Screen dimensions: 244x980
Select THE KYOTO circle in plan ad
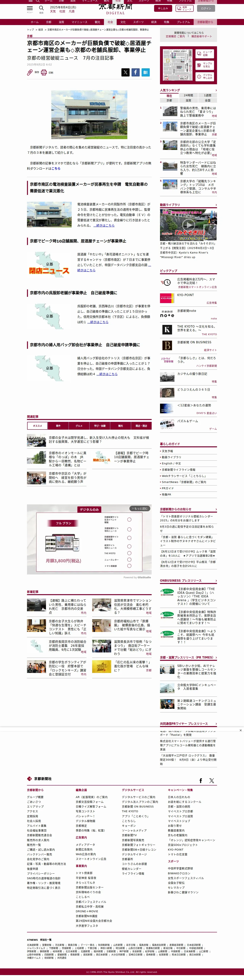pos(129,553)
